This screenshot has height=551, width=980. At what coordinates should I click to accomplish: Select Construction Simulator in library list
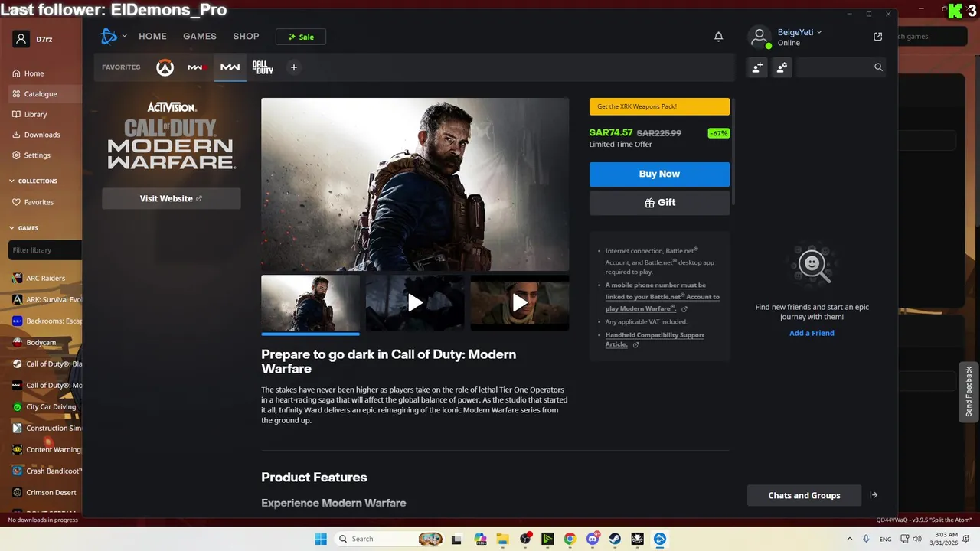tap(46, 428)
